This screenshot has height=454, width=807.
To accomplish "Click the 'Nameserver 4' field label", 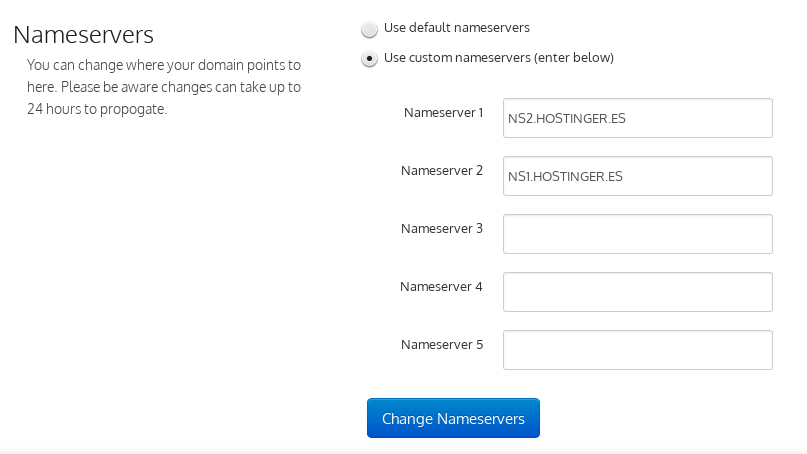I will (x=441, y=286).
